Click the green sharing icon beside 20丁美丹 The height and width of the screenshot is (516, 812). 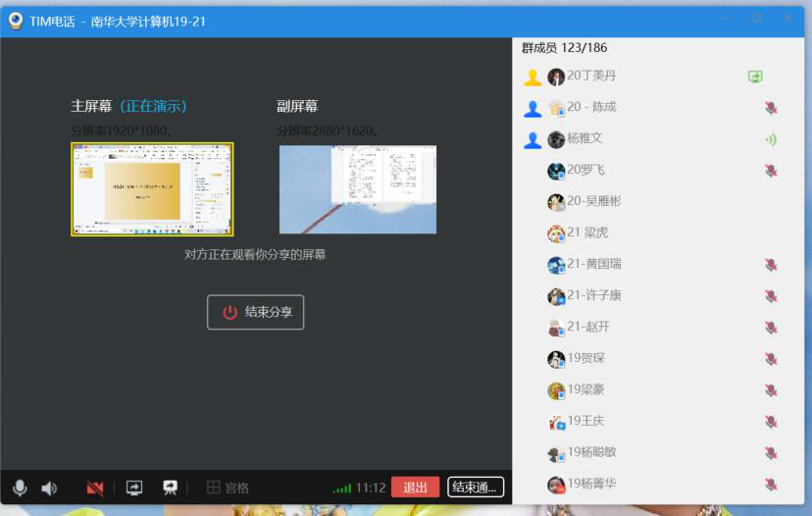click(x=755, y=77)
